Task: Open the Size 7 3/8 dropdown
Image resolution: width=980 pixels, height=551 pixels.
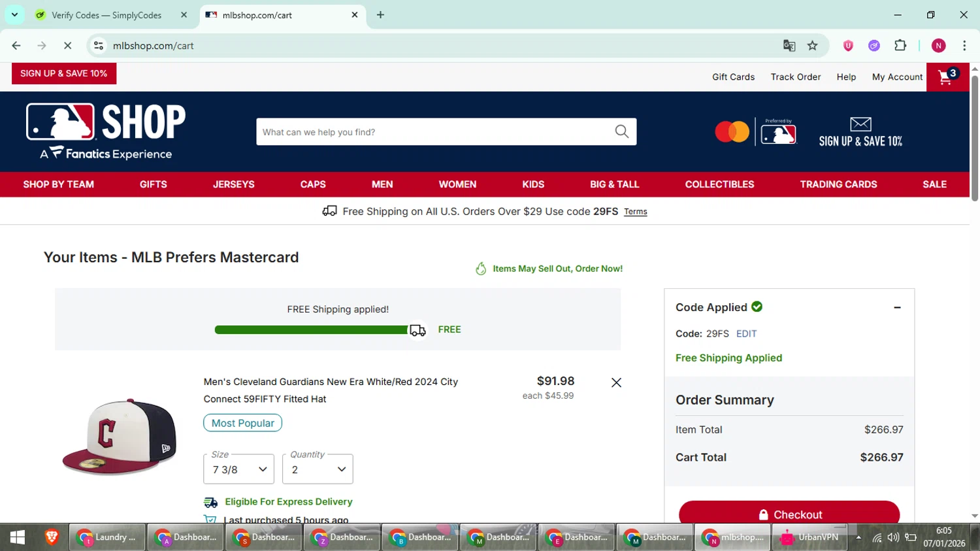Action: [239, 469]
